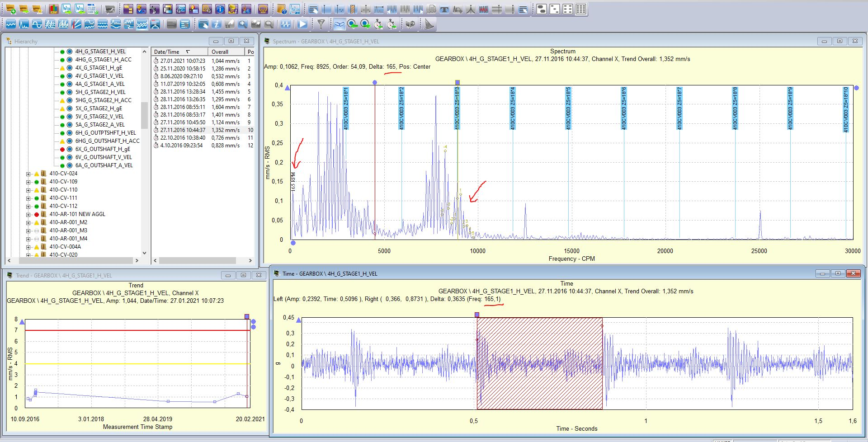Expand the 410-AR-001_M3 tree node

[28, 230]
